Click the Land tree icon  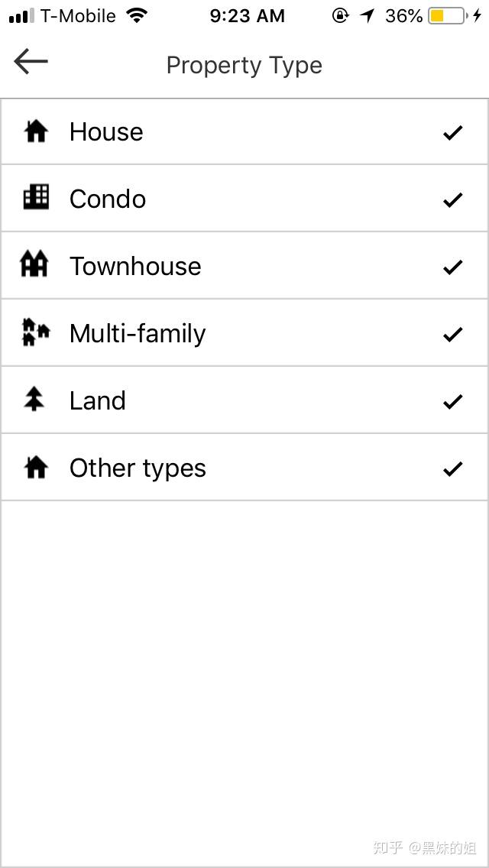tap(34, 400)
